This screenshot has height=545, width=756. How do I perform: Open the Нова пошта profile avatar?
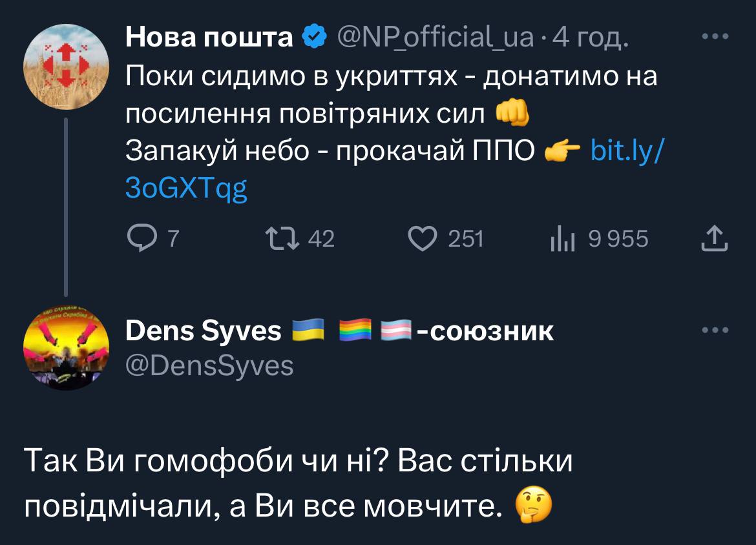pyautogui.click(x=67, y=67)
